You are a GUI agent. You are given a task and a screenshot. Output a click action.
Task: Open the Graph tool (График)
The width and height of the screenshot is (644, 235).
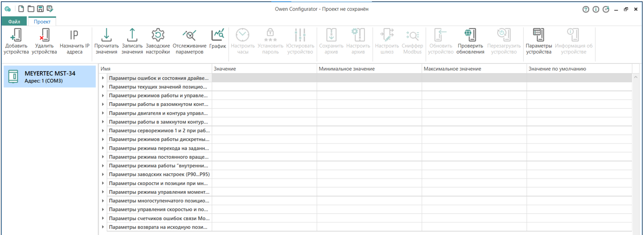coord(218,35)
